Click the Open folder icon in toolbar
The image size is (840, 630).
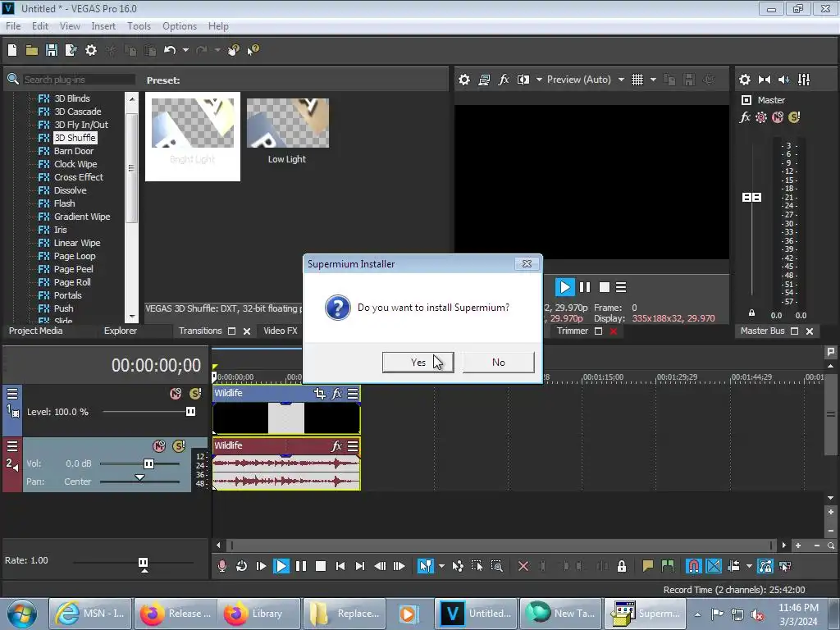(x=32, y=50)
